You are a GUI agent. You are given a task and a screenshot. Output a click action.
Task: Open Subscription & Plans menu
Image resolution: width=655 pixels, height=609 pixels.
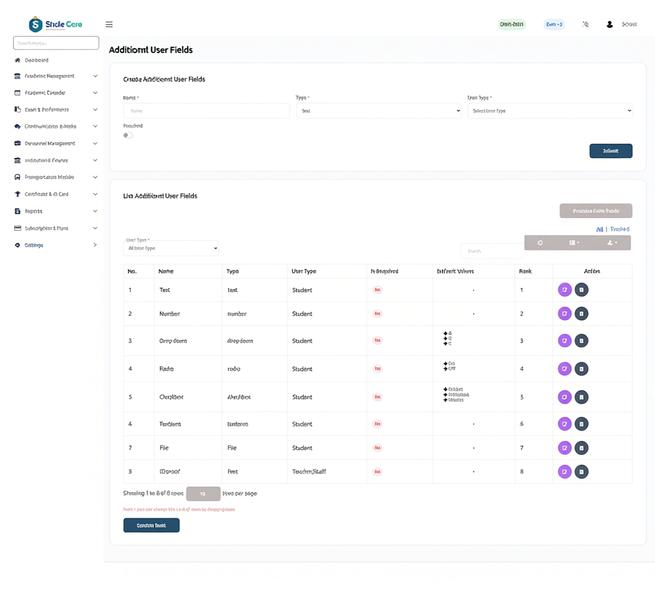click(56, 228)
